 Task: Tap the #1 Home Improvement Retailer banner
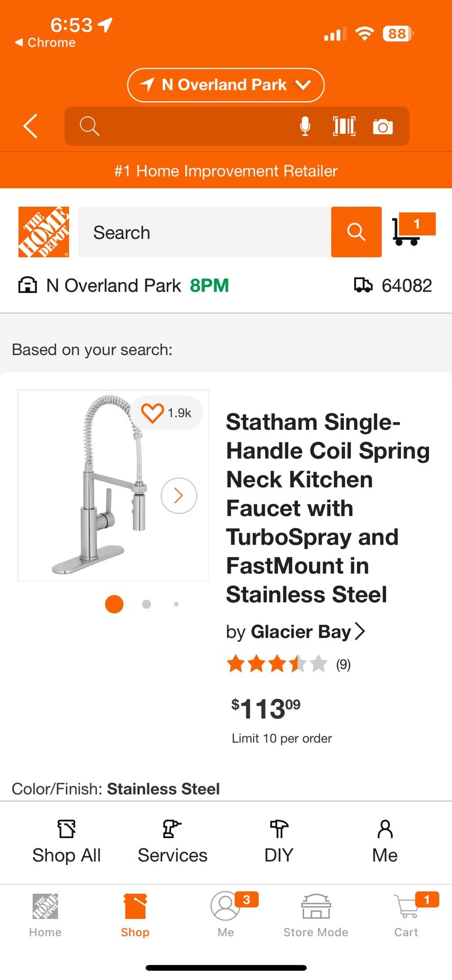point(226,170)
